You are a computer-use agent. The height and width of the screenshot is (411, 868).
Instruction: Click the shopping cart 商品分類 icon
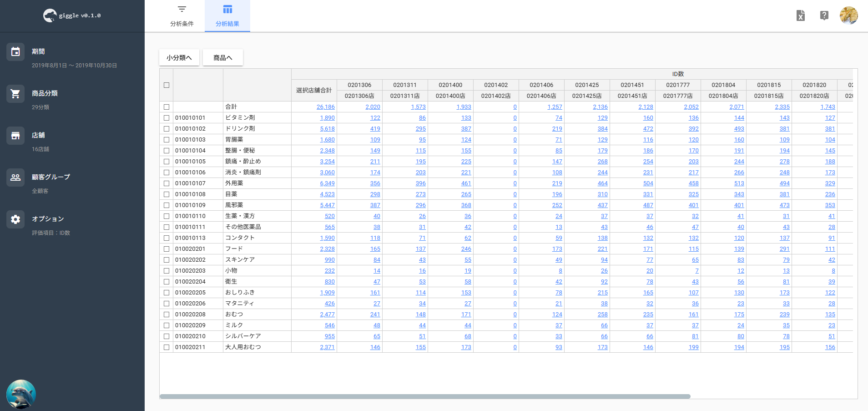tap(15, 94)
